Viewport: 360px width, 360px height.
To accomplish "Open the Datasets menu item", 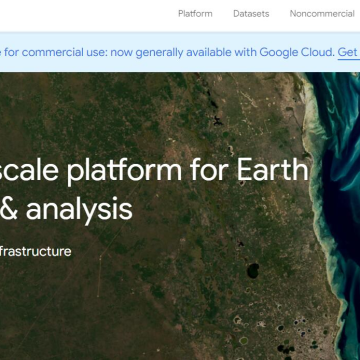I will [251, 14].
